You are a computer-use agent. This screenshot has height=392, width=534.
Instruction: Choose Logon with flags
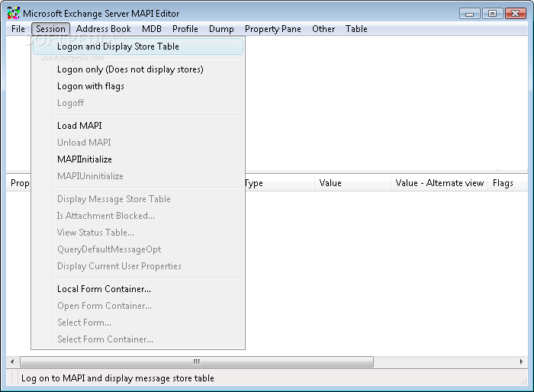click(x=138, y=86)
